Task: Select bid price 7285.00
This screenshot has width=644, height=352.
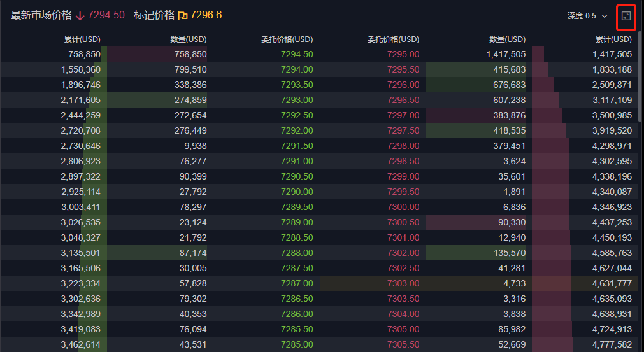Action: tap(297, 344)
